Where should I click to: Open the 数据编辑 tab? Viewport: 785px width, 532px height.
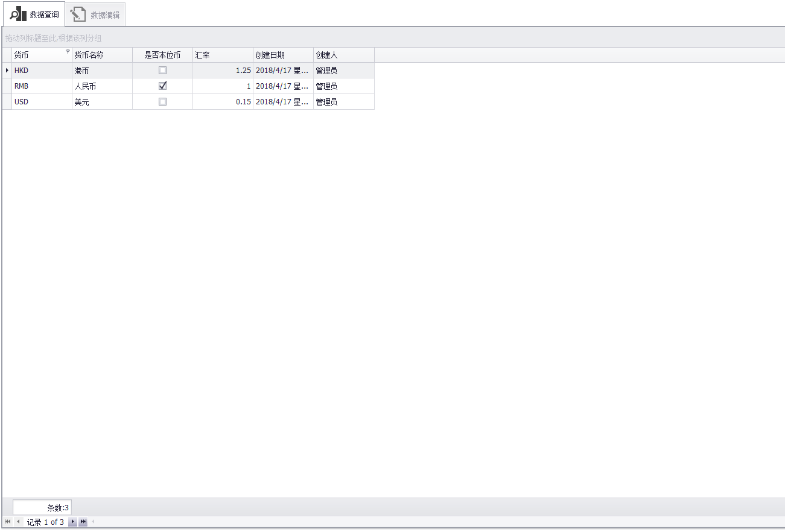point(95,14)
